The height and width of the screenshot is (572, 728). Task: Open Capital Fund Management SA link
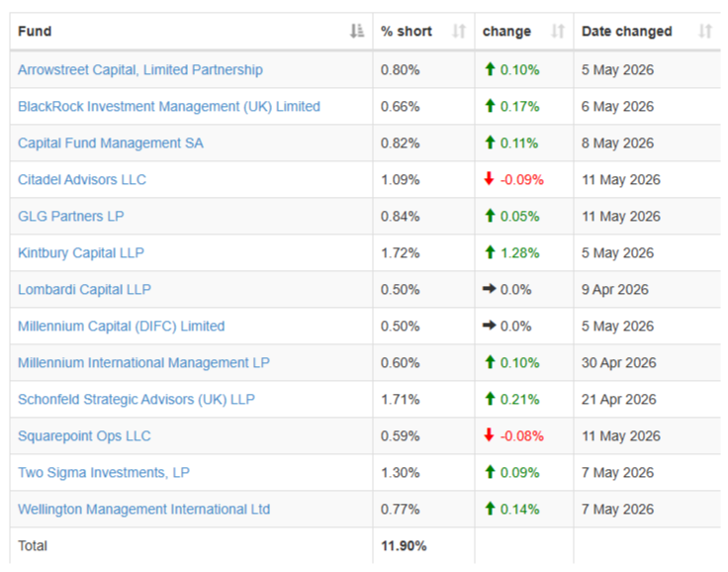click(111, 143)
